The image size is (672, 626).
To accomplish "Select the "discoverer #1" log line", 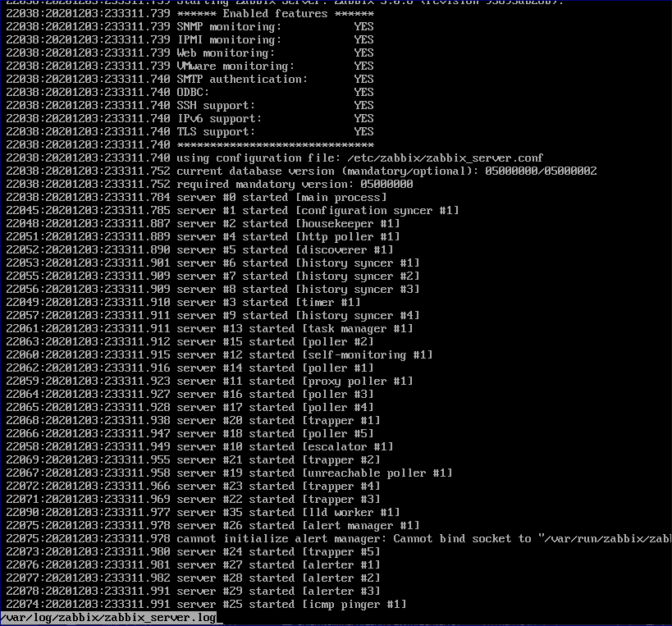I will point(199,249).
